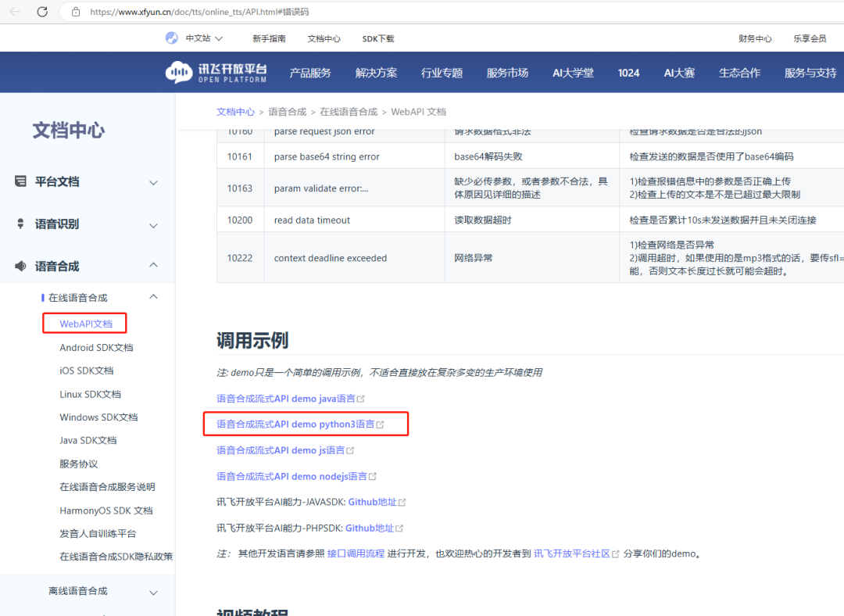Select 发音人自训练平台 in sidebar
This screenshot has height=616, width=844.
(x=98, y=534)
